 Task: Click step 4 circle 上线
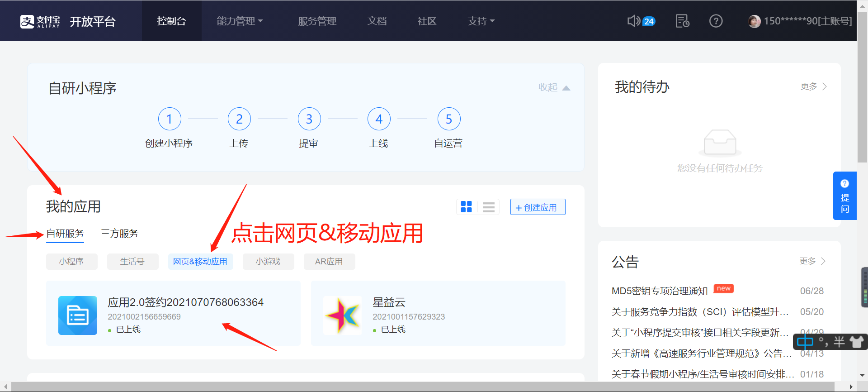379,119
